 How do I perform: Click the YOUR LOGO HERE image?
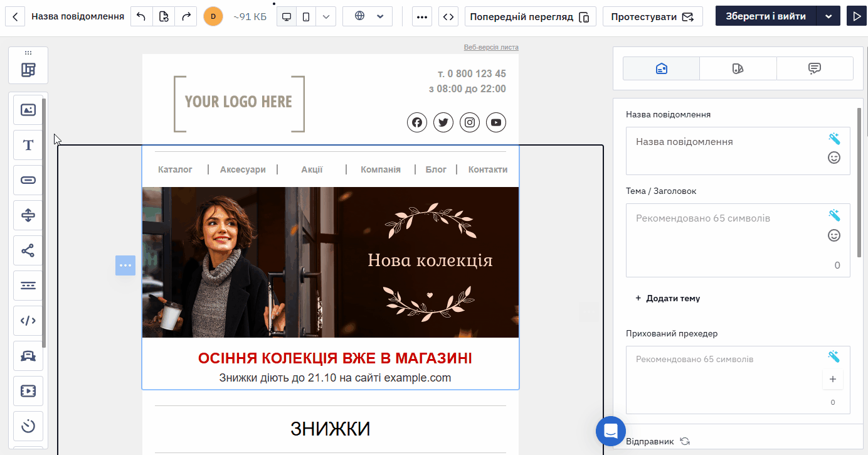pyautogui.click(x=239, y=104)
